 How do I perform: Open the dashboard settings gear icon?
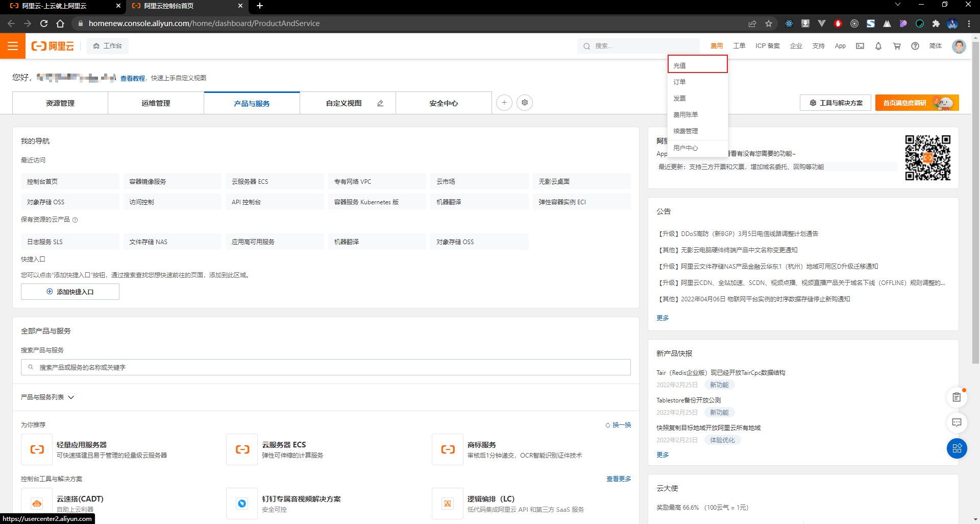coord(525,103)
